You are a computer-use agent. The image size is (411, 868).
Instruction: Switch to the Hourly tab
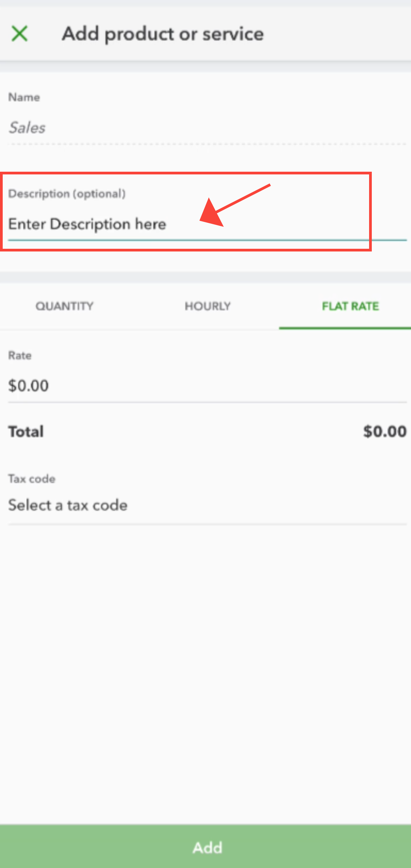[208, 306]
